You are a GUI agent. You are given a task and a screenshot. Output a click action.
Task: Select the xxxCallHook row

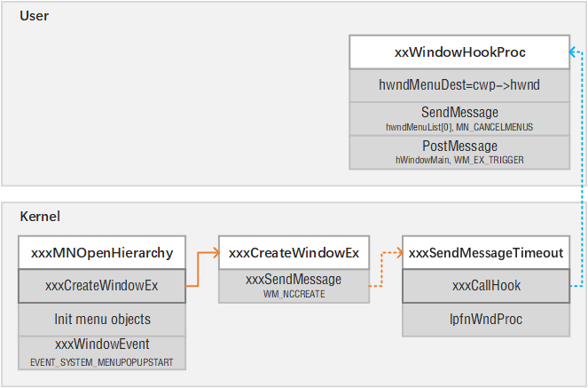pyautogui.click(x=484, y=286)
